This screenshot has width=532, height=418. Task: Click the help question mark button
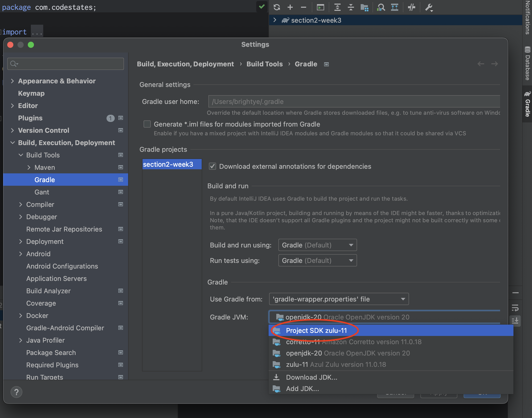tap(16, 392)
